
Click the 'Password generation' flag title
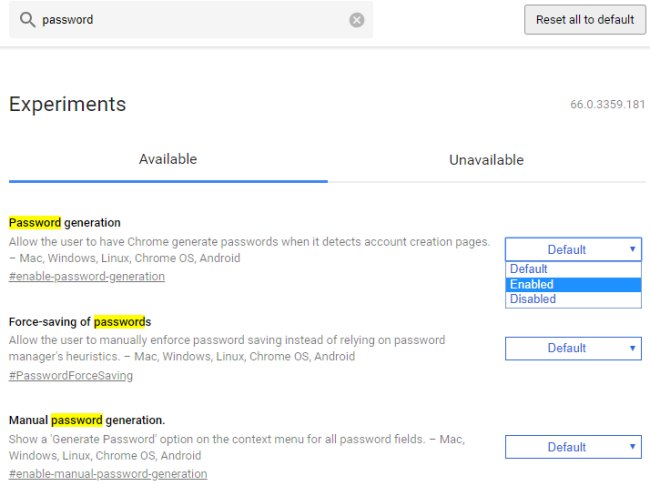point(64,222)
